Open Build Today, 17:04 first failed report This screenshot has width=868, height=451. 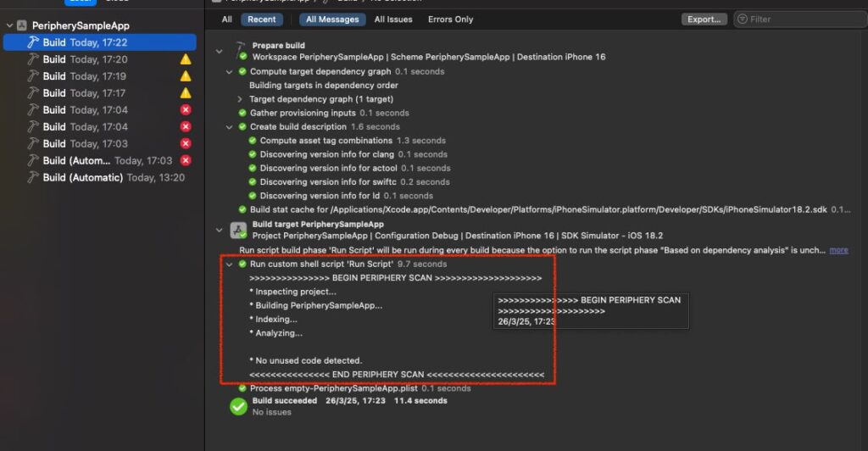[x=100, y=109]
